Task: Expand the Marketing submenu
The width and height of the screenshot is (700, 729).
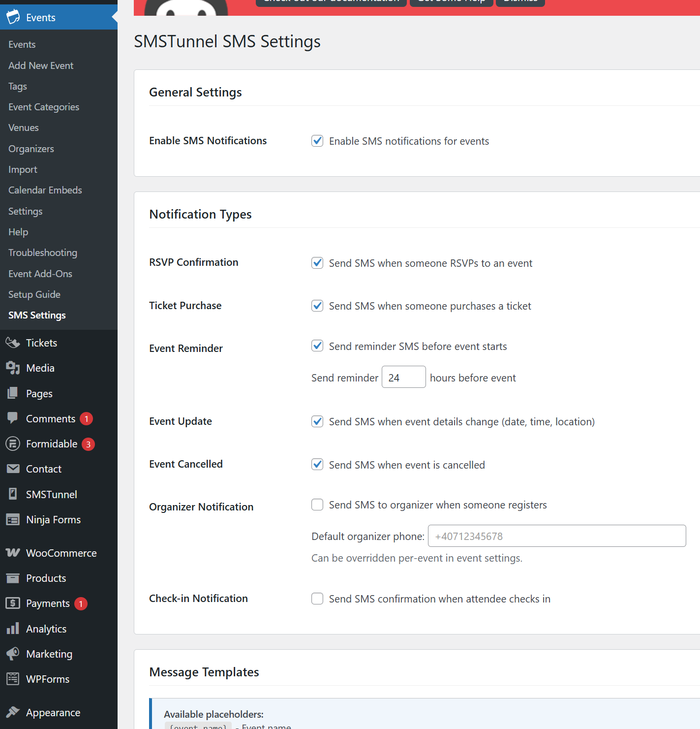Action: click(x=49, y=654)
